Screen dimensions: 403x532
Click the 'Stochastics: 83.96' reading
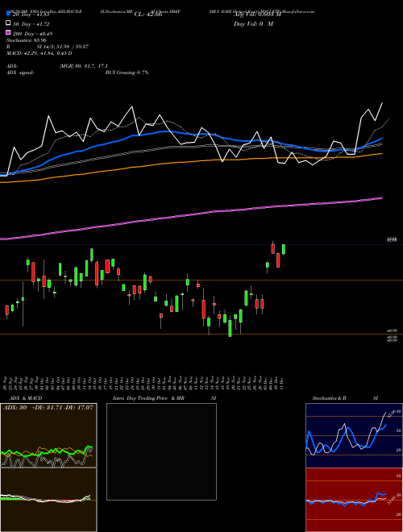click(27, 40)
